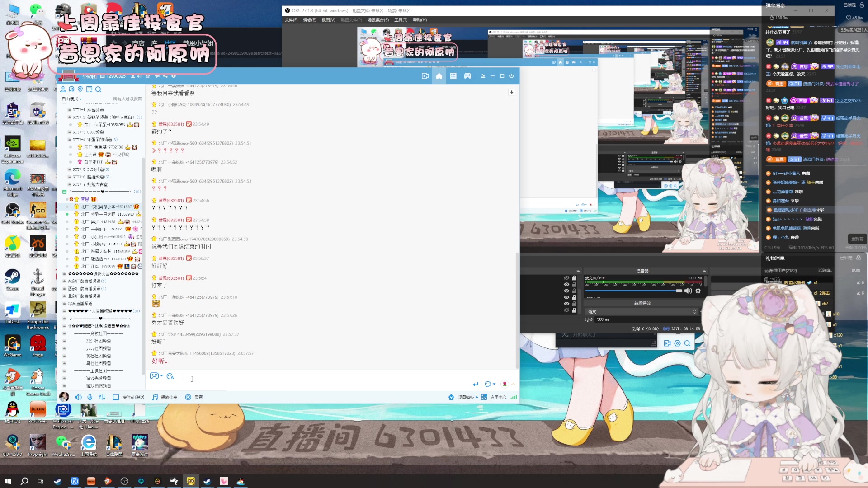The height and width of the screenshot is (488, 868).
Task: Click the microphone icon in bottom bar
Action: click(x=90, y=397)
